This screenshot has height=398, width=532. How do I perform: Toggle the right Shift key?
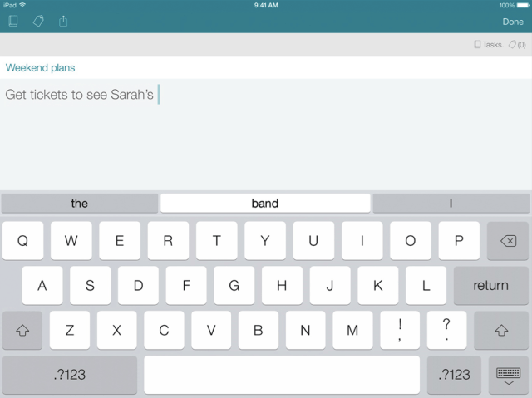click(x=501, y=330)
